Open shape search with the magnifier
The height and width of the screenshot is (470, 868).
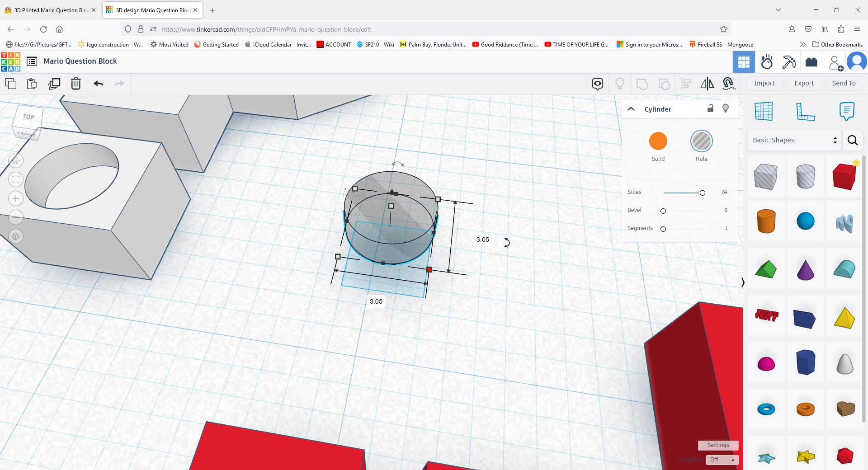click(x=853, y=140)
